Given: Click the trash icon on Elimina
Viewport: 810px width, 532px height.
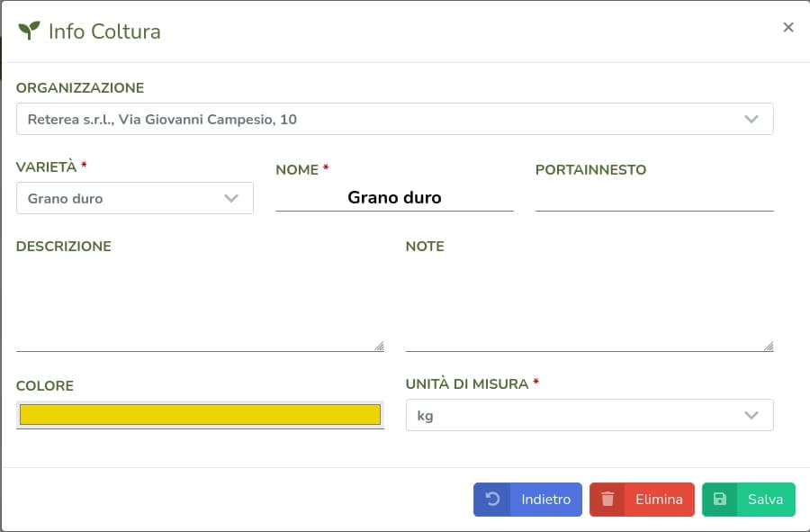Looking at the screenshot, I should [x=607, y=499].
